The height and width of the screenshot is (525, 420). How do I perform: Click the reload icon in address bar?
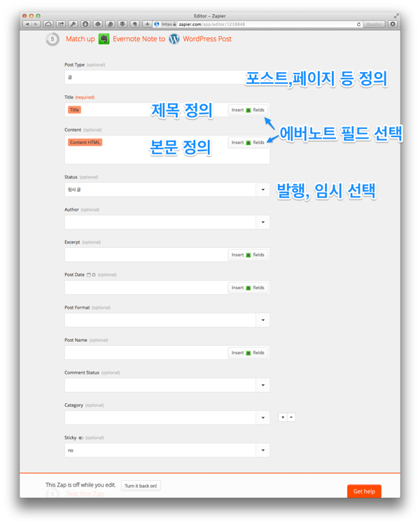pyautogui.click(x=359, y=24)
